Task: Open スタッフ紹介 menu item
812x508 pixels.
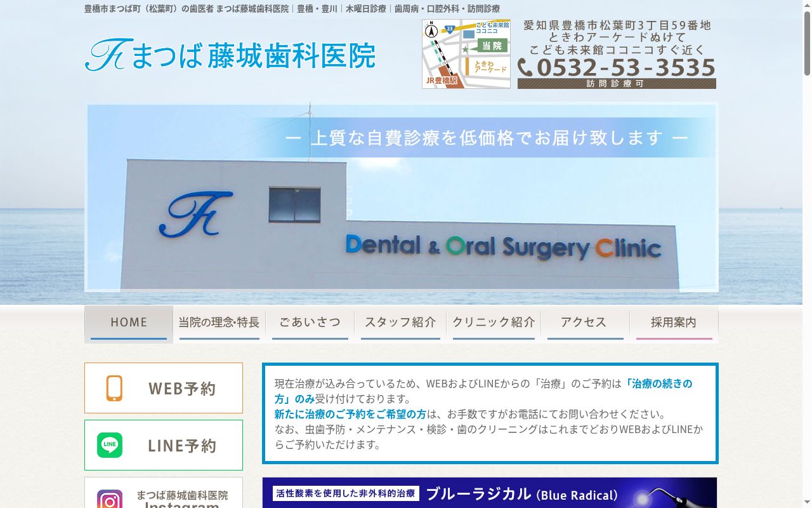Action: point(400,324)
